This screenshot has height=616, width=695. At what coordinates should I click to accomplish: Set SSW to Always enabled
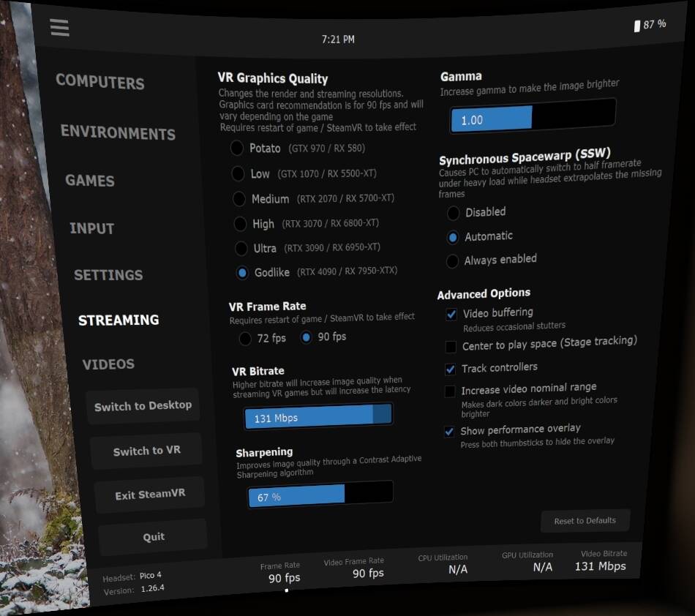point(452,261)
